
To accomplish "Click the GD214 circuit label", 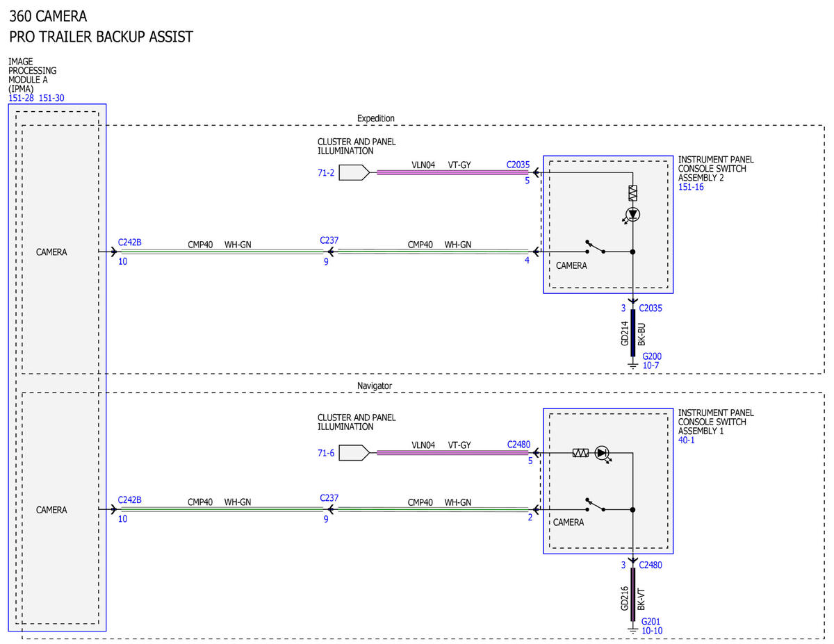I will tap(624, 333).
